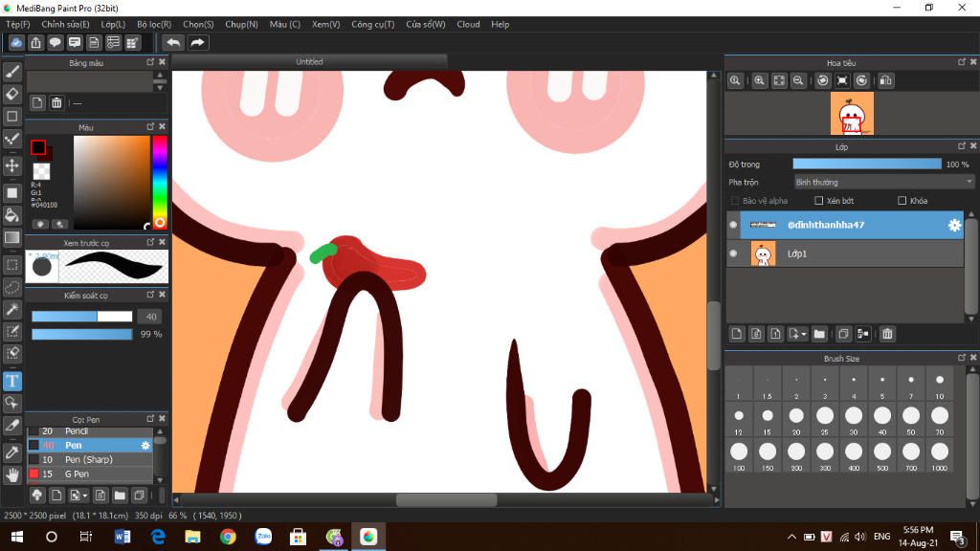Open the Tệp(F) menu
The width and height of the screenshot is (980, 551).
click(x=17, y=24)
